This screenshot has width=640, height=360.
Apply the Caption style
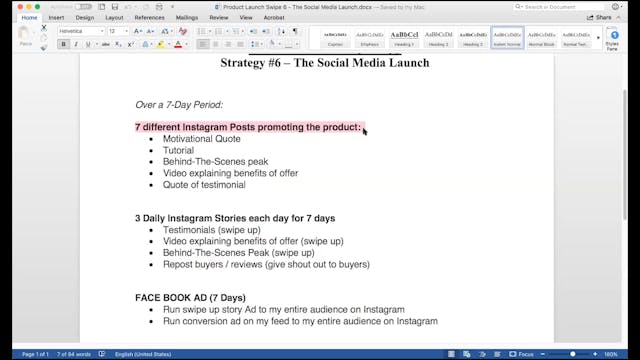[335, 38]
